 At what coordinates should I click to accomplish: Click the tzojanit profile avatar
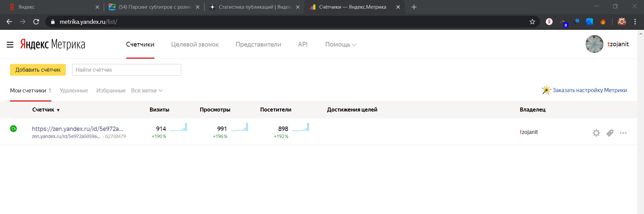(594, 44)
